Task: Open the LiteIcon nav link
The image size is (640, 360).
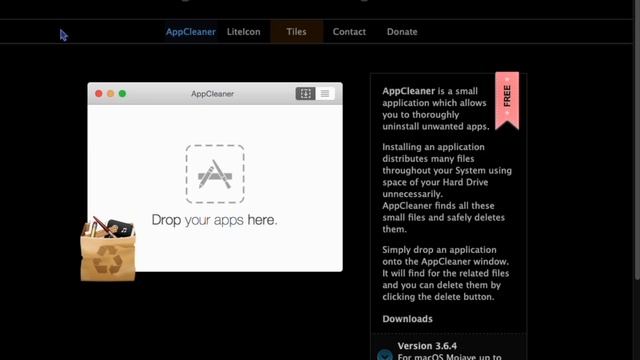Action: (243, 32)
